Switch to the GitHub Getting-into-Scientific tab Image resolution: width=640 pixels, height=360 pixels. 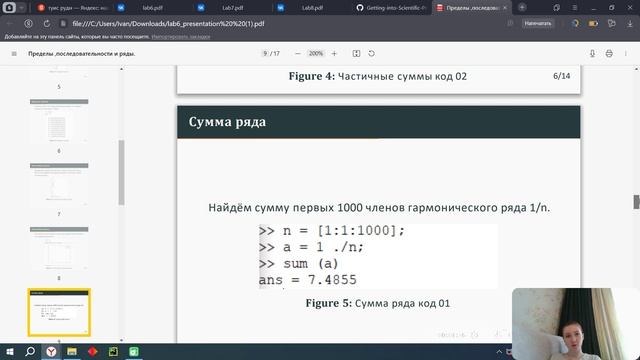click(392, 7)
